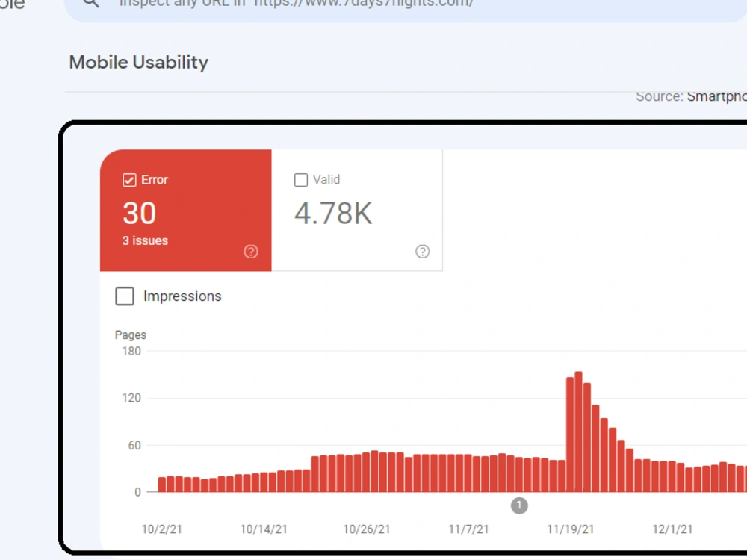
Task: Click the 10/26/21 axis date label
Action: (366, 529)
